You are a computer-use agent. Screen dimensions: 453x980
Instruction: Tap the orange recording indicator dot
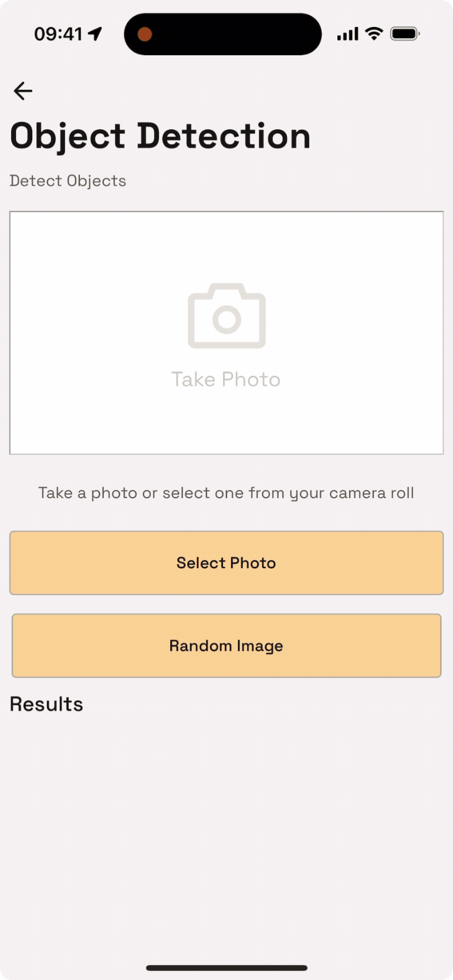tap(144, 34)
